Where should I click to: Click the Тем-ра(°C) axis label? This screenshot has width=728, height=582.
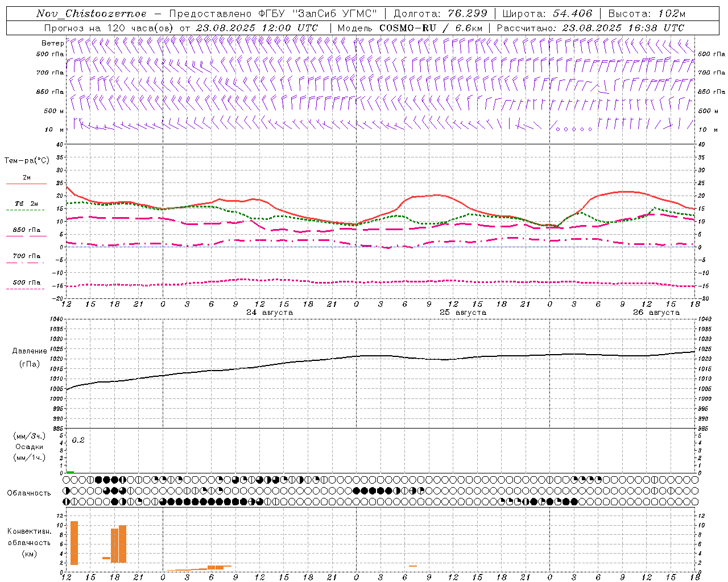27,160
